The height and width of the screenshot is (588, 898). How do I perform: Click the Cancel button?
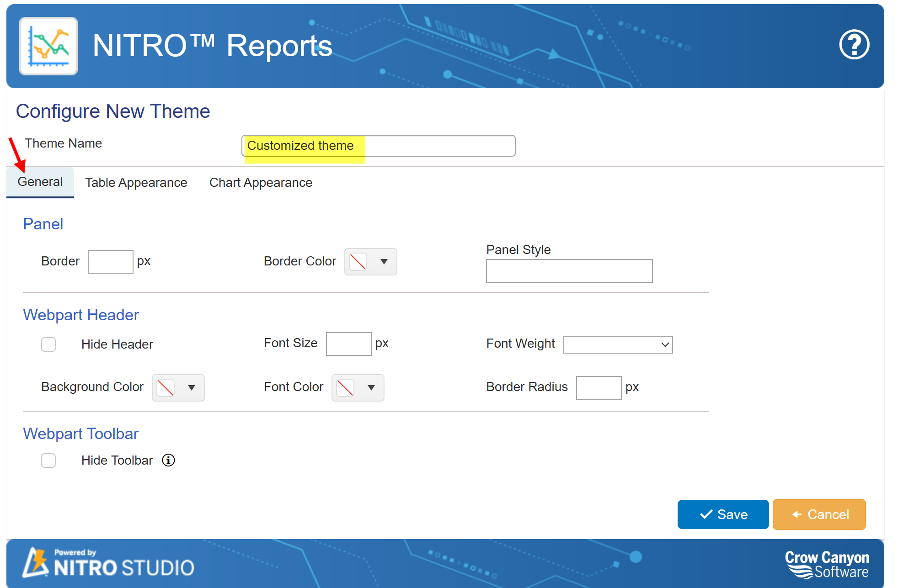tap(818, 514)
